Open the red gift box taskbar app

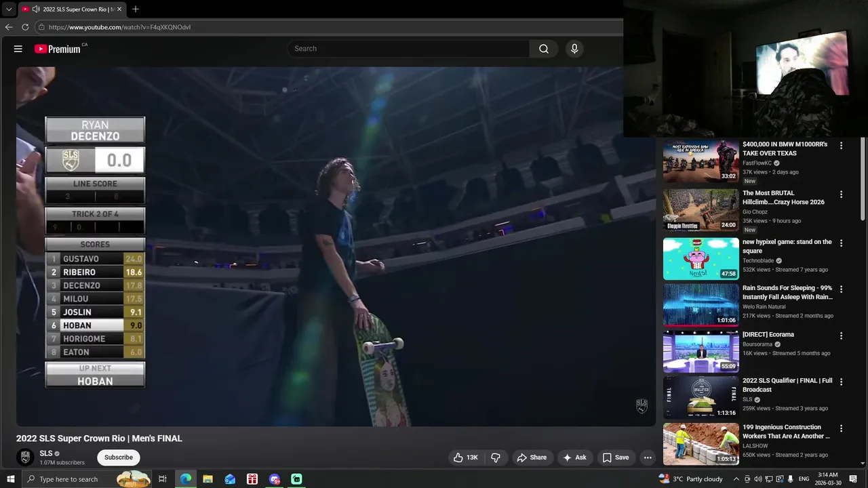tap(252, 479)
